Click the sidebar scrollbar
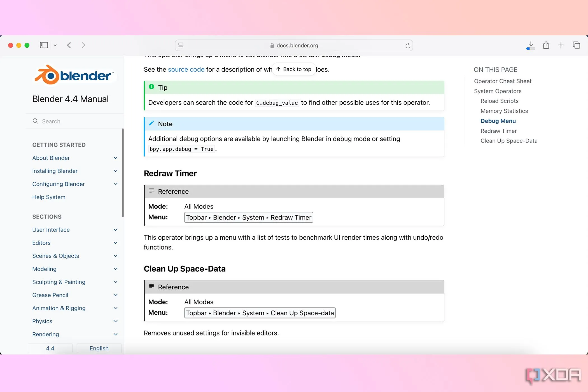Image resolution: width=588 pixels, height=392 pixels. point(123,173)
